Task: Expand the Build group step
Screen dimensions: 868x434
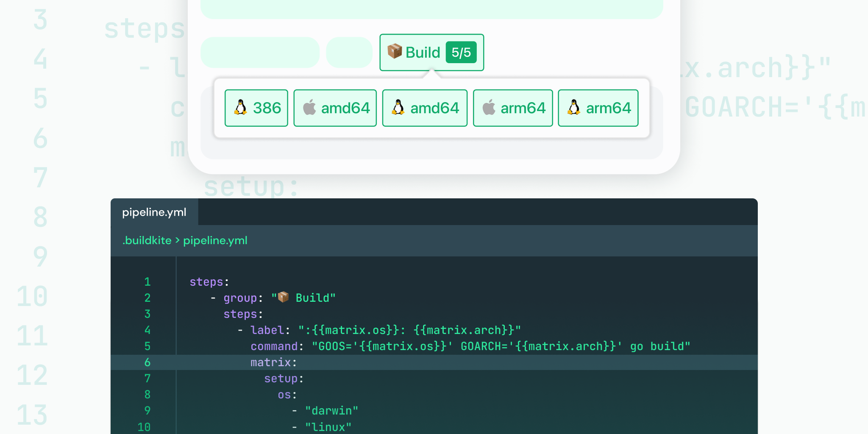Action: coord(431,53)
